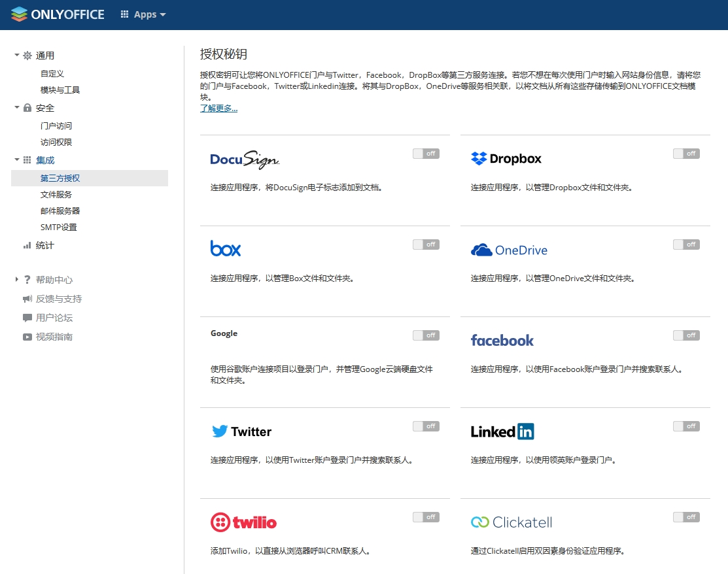Screen dimensions: 728x574
Task: Click the Twitter bird logo
Action: click(220, 431)
